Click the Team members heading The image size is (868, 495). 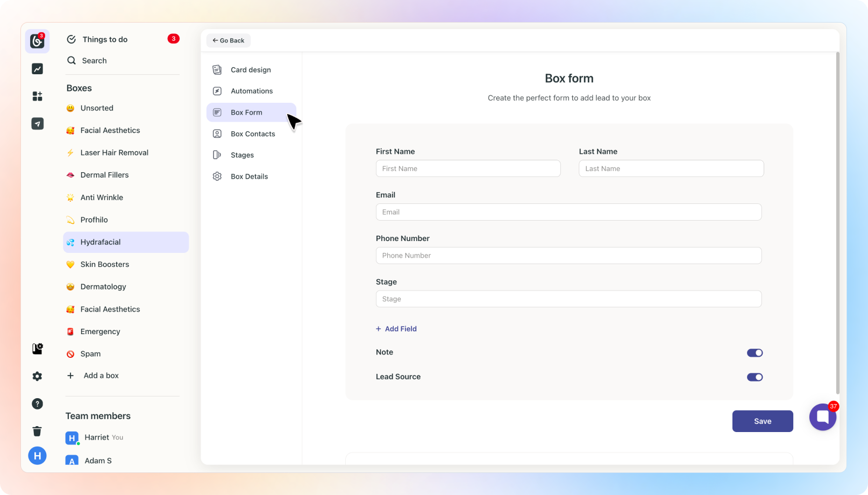click(x=98, y=416)
